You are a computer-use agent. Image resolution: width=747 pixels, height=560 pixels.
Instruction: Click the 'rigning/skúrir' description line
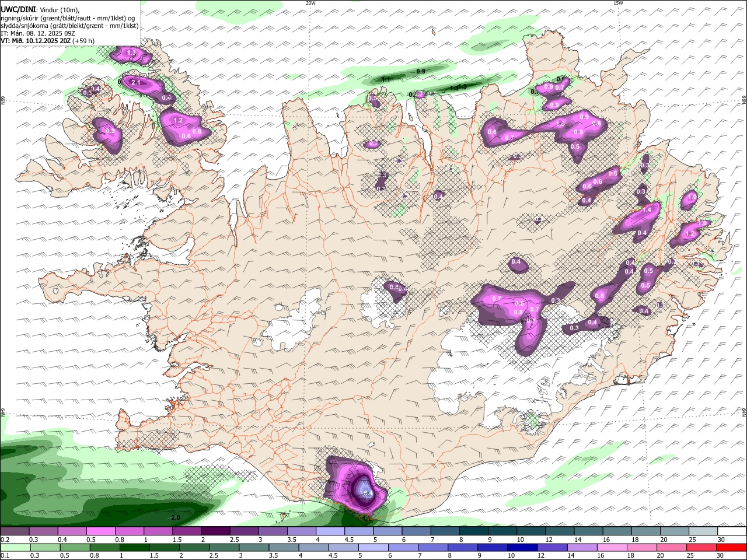point(67,17)
